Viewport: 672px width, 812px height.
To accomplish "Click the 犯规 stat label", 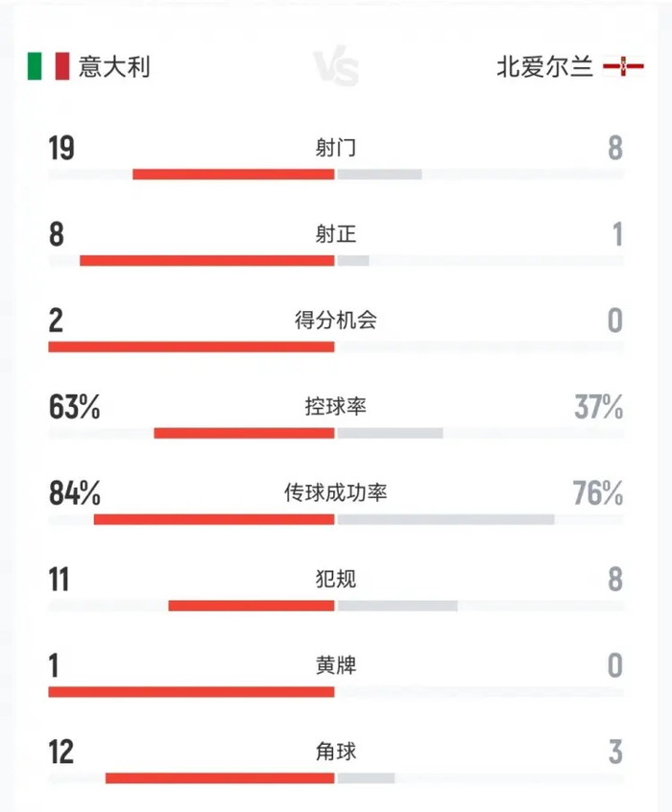I will tap(336, 580).
